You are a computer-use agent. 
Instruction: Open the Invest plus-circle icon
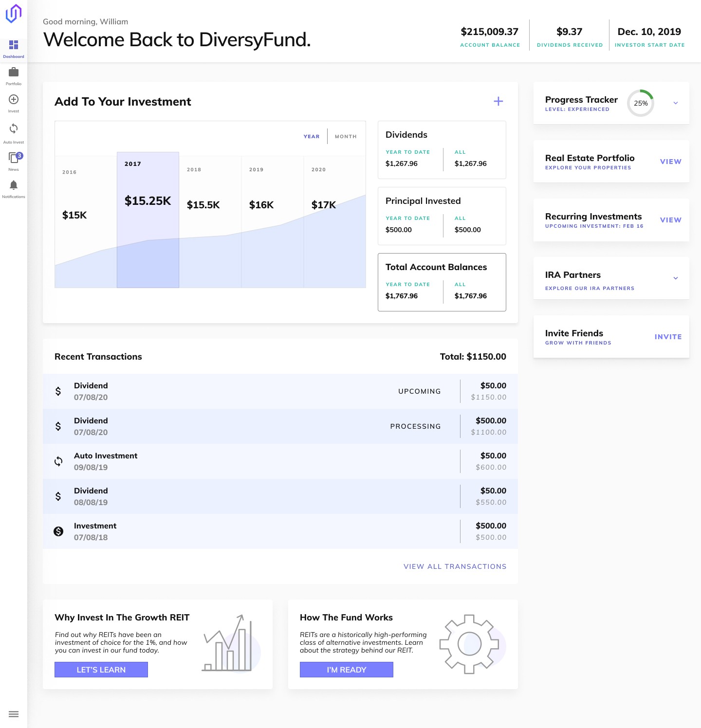[14, 99]
